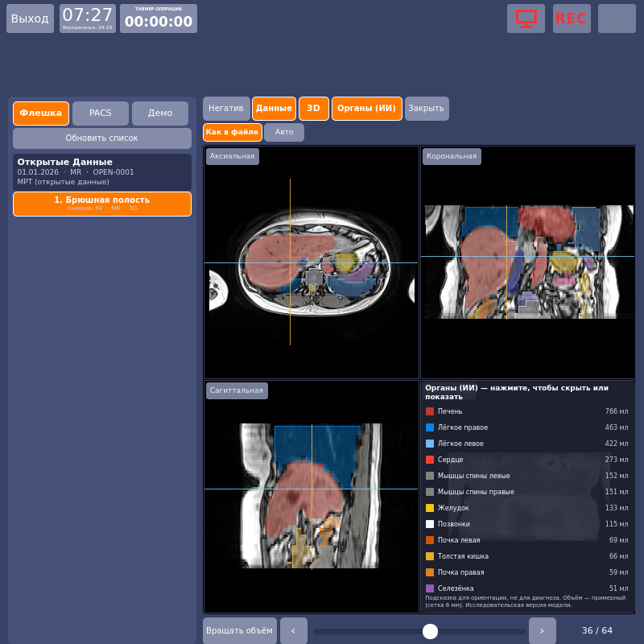Click the dark orange Почка левая swatch
644x644 pixels.
coord(430,540)
